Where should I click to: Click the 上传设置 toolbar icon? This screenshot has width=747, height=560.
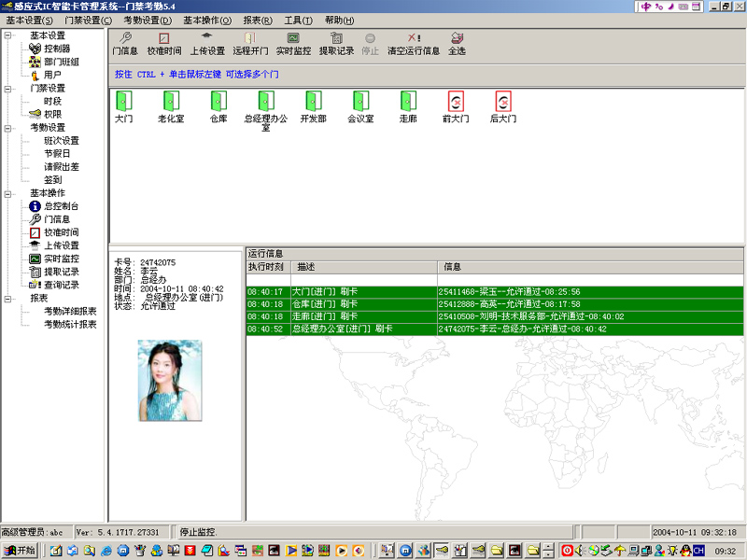[x=207, y=38]
